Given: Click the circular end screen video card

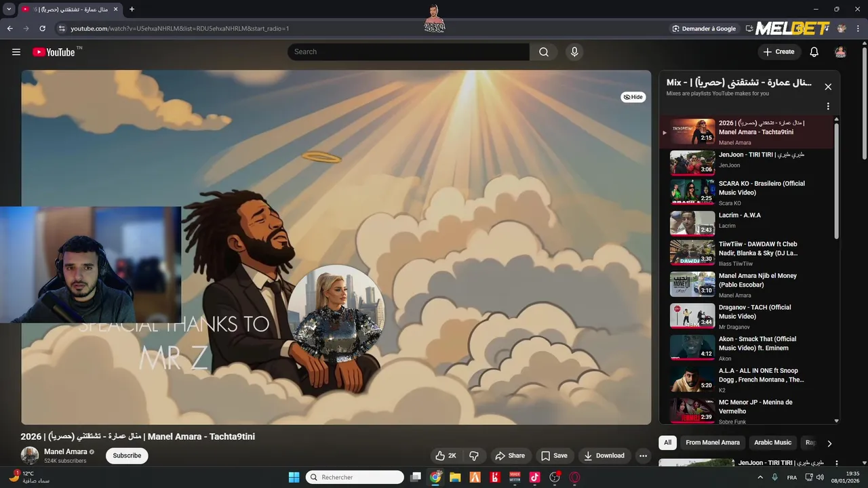Looking at the screenshot, I should (x=336, y=313).
